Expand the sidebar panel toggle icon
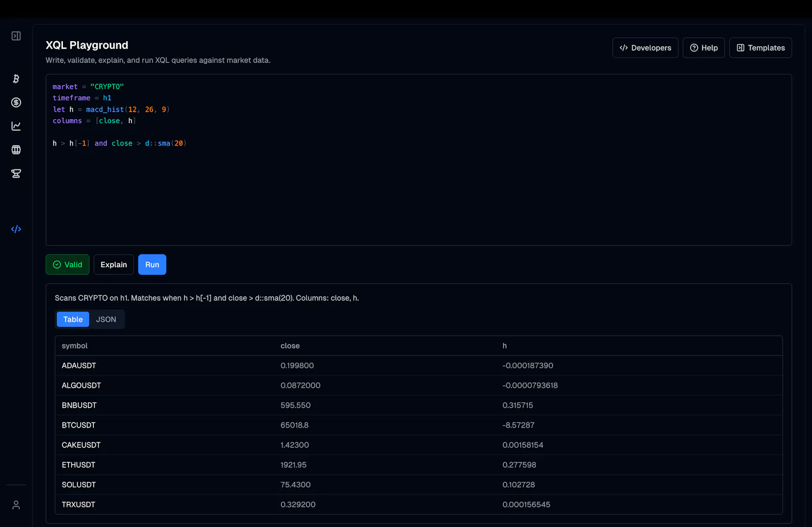The height and width of the screenshot is (527, 812). point(16,36)
